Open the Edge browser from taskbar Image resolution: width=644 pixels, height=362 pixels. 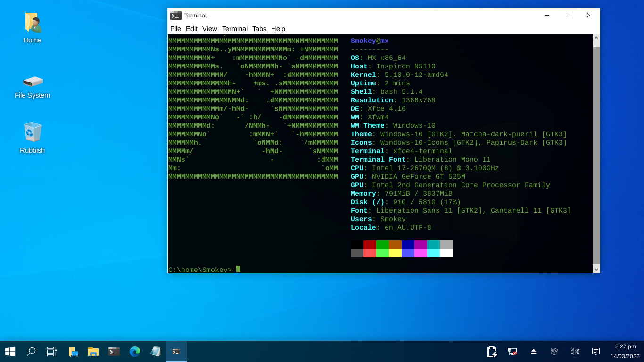tap(135, 352)
